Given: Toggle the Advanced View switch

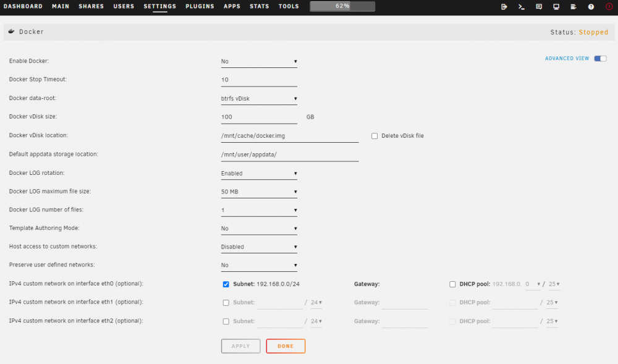Looking at the screenshot, I should point(600,58).
